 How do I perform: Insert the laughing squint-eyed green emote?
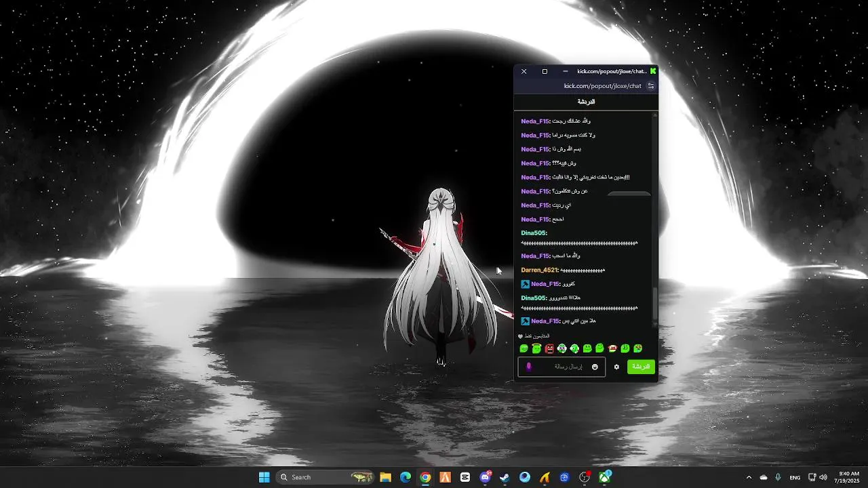click(524, 348)
